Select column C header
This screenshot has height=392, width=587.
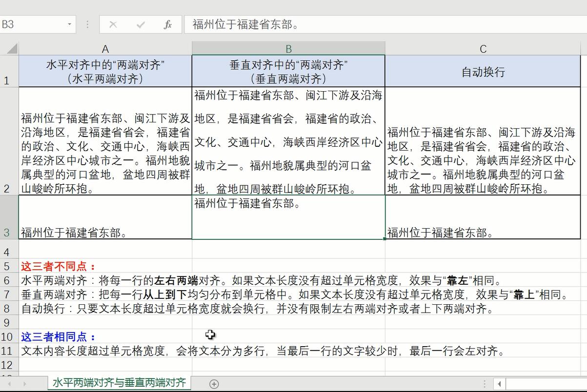tap(483, 49)
